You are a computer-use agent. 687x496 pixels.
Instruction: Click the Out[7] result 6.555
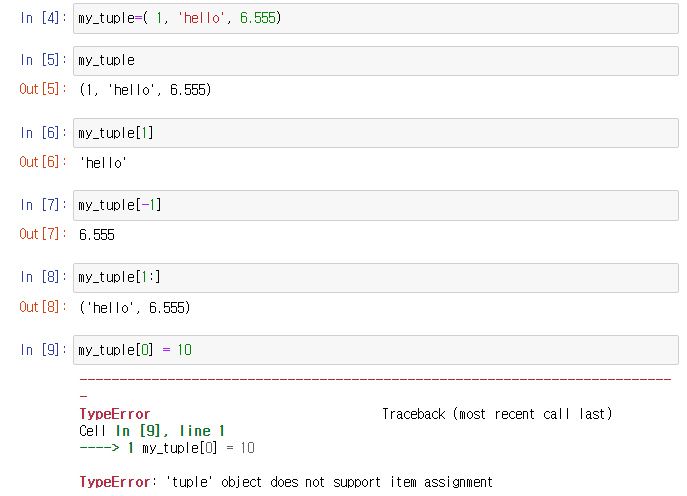pyautogui.click(x=97, y=235)
